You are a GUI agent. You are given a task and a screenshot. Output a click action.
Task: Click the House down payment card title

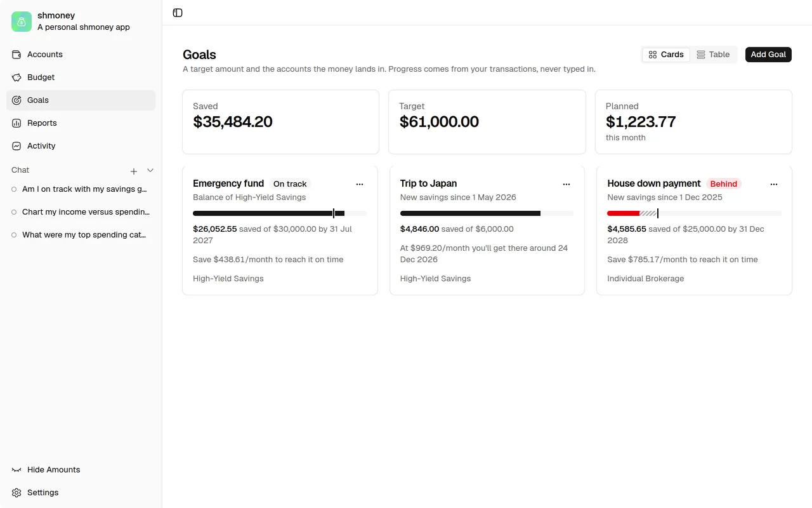(x=654, y=184)
